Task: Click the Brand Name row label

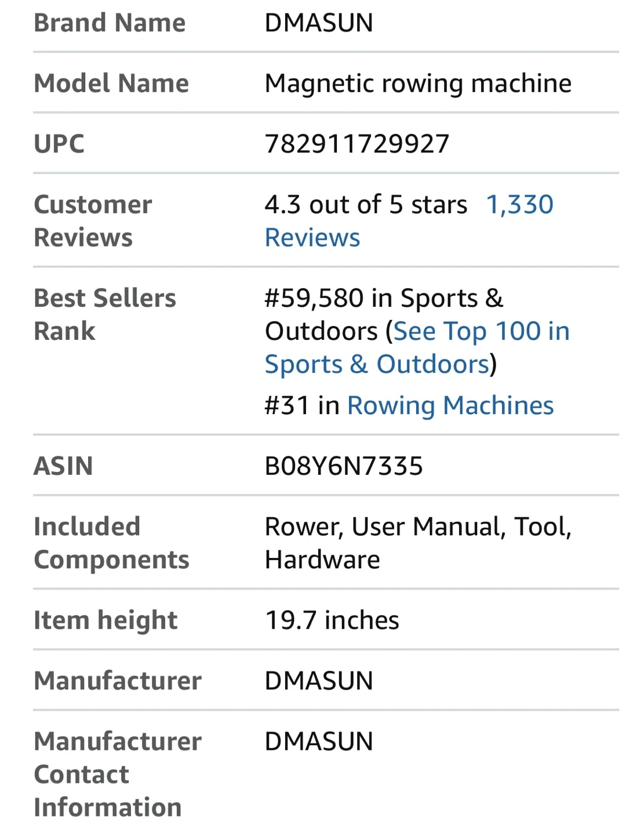Action: tap(110, 23)
